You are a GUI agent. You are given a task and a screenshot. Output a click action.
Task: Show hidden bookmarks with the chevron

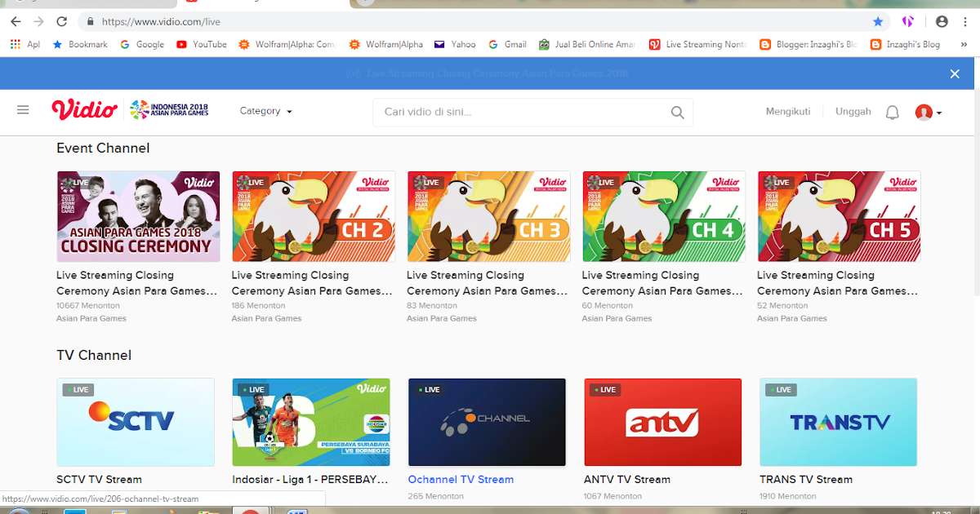tap(965, 44)
